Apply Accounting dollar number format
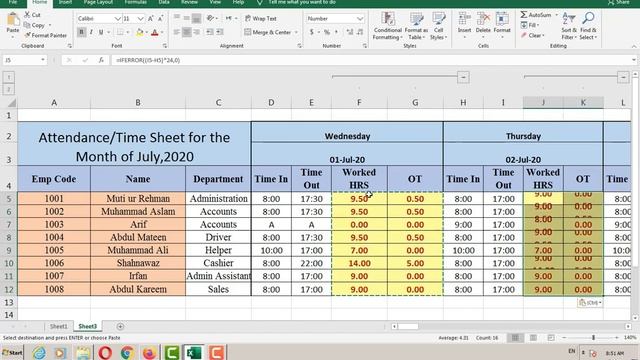This screenshot has width=640, height=360. 311,32
